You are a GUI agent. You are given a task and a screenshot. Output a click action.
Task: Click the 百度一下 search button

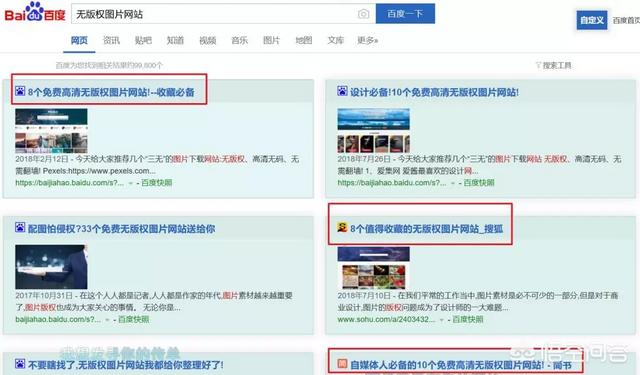[405, 14]
